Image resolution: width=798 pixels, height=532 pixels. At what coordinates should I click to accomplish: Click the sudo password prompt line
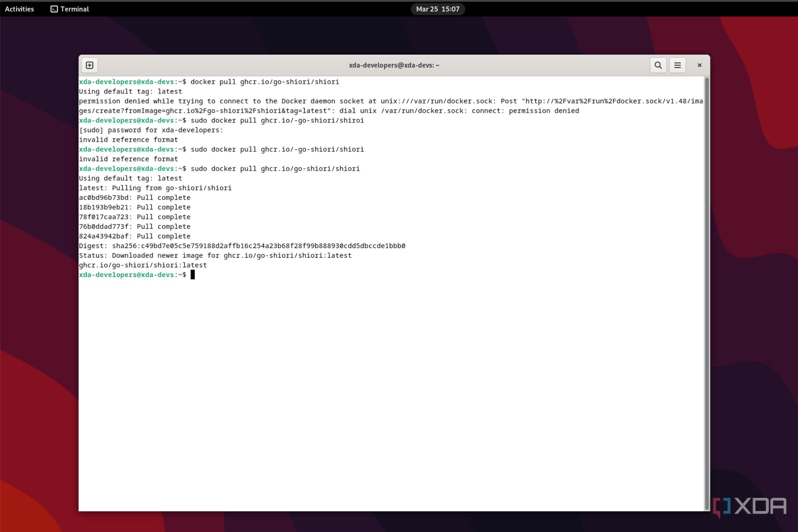(x=151, y=130)
